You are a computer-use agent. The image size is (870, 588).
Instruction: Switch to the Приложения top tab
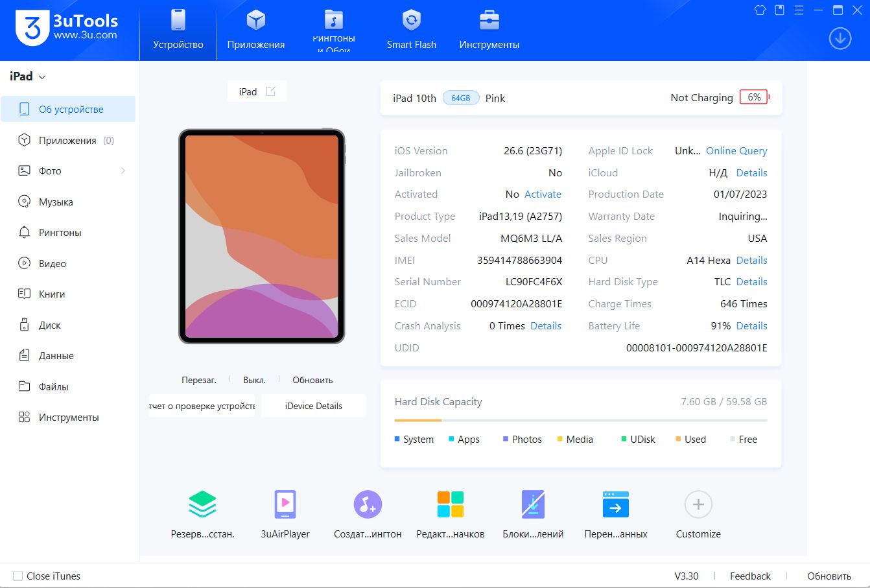click(256, 30)
